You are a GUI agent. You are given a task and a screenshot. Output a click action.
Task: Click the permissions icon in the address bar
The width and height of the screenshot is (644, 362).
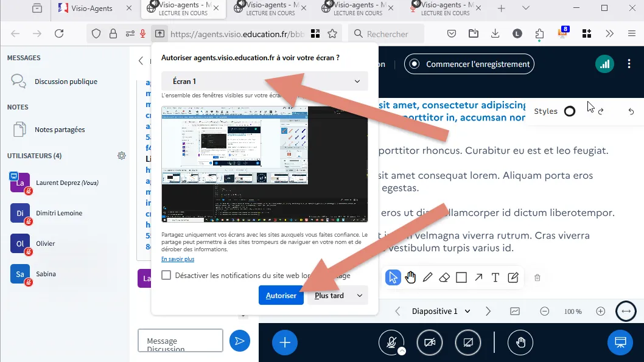(130, 33)
